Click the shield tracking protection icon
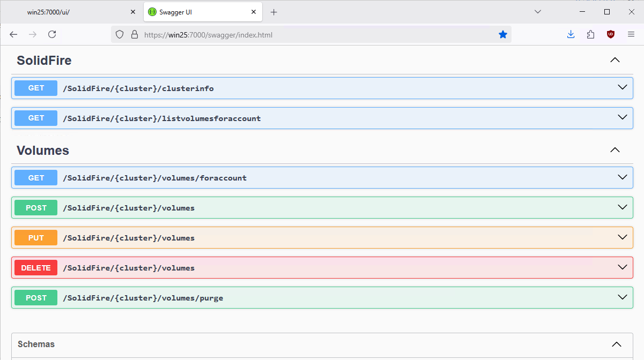The image size is (644, 360). click(x=120, y=34)
